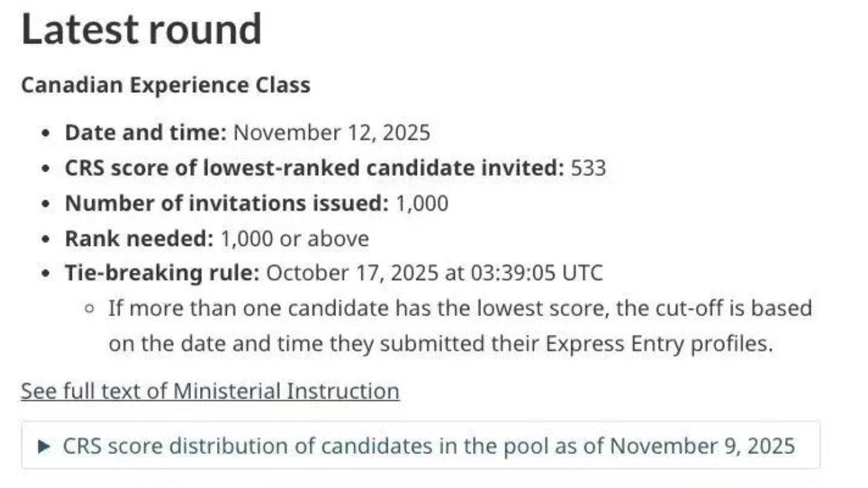Expand the CRS score distribution triangle arrow
This screenshot has width=868, height=488.
pyautogui.click(x=44, y=447)
